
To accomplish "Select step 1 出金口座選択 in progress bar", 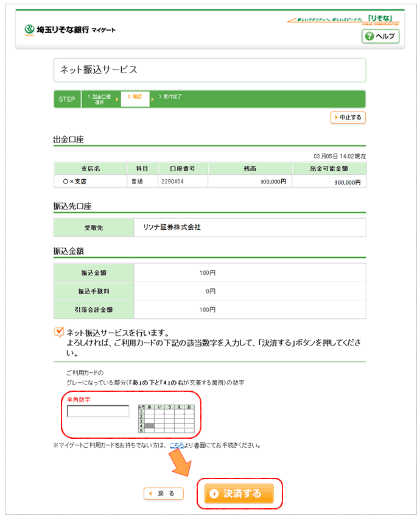I will click(99, 99).
